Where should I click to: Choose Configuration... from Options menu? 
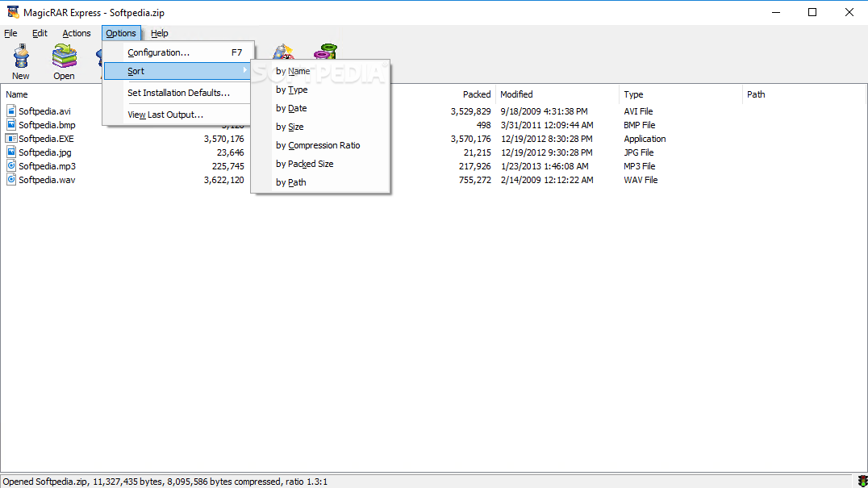tap(177, 52)
